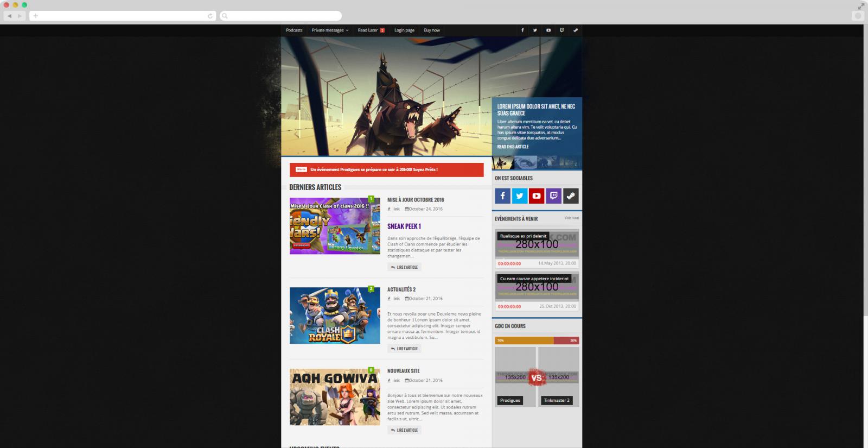Reload the page using the refresh icon

tap(210, 16)
